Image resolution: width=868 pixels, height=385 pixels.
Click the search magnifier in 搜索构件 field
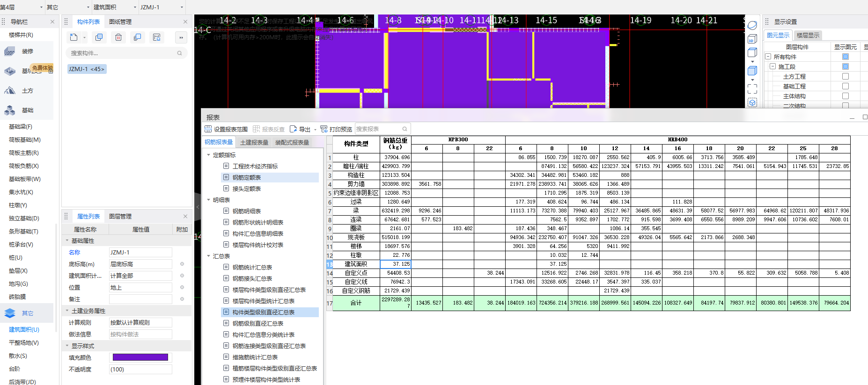(x=179, y=53)
